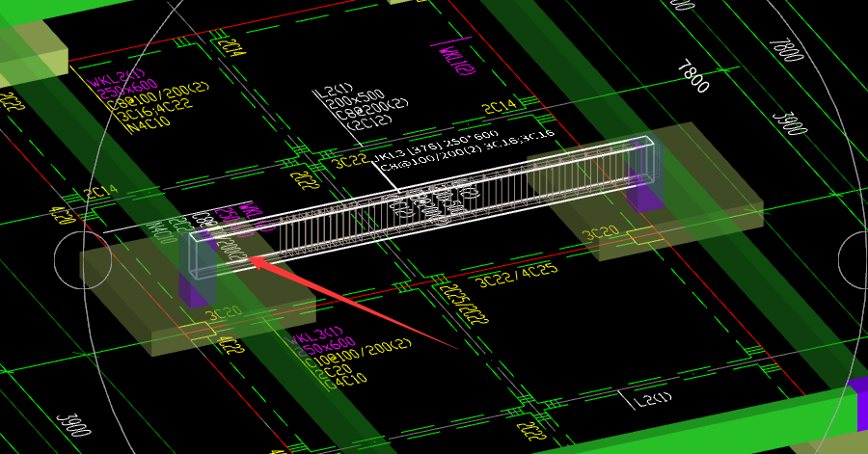Click the yellow 3C22/4C25 annotation
This screenshot has height=454, width=868.
[517, 276]
